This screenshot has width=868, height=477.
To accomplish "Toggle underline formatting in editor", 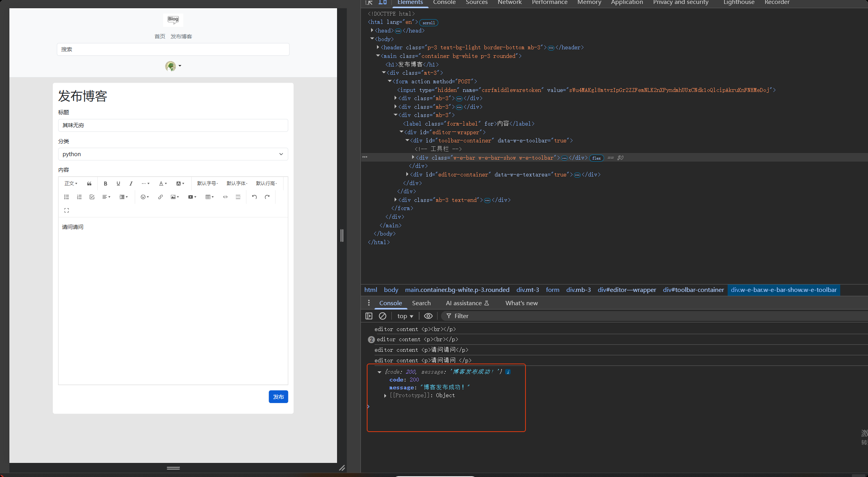I will tap(118, 184).
